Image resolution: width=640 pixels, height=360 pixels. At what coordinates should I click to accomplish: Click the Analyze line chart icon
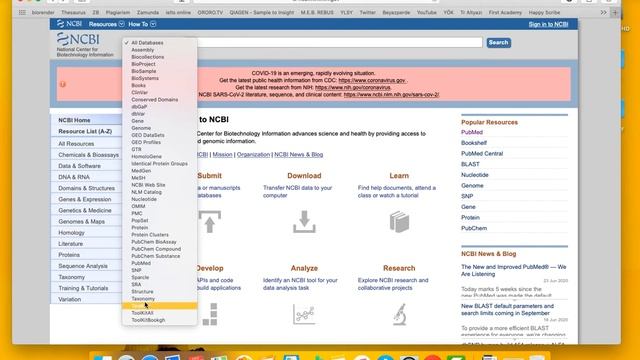pyautogui.click(x=304, y=314)
